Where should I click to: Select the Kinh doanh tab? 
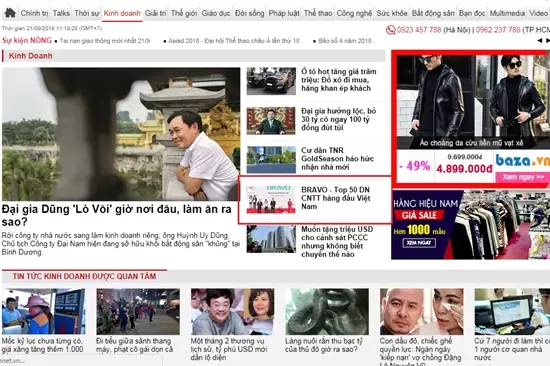[x=122, y=13]
